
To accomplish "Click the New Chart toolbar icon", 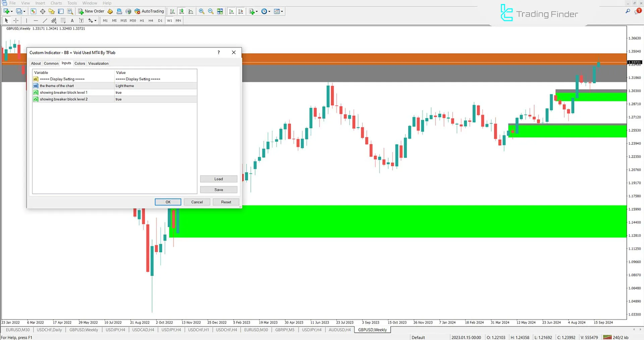I will 6,11.
